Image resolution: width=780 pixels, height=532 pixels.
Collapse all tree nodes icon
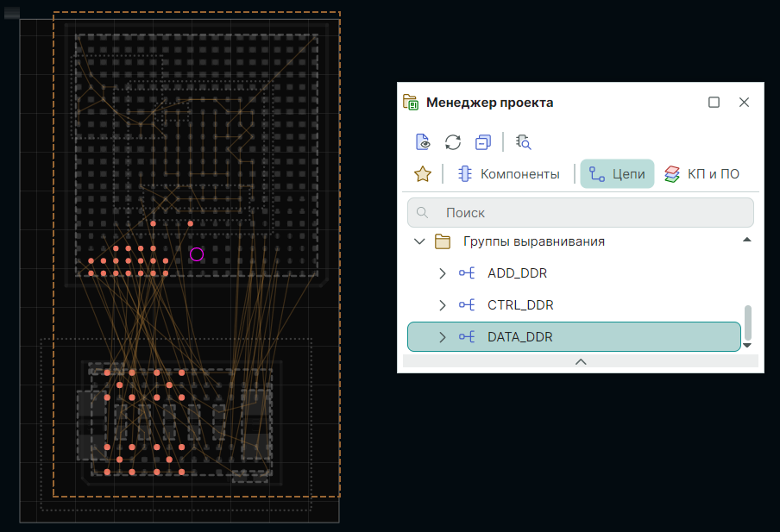coord(483,142)
